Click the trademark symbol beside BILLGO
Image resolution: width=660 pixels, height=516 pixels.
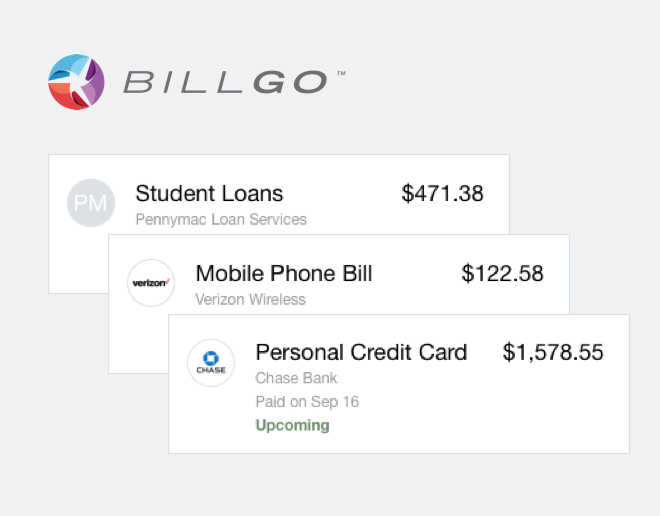[341, 73]
